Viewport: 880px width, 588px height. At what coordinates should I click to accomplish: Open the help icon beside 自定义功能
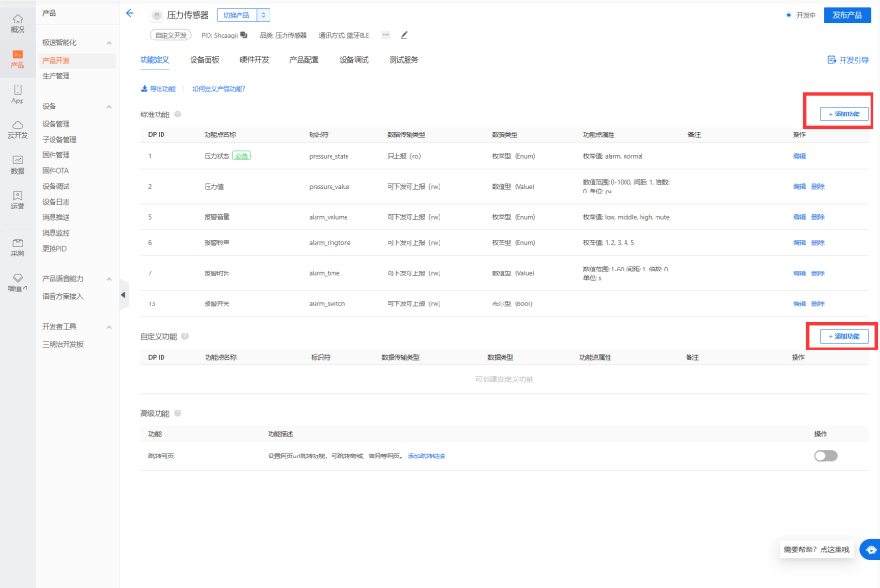pyautogui.click(x=185, y=336)
